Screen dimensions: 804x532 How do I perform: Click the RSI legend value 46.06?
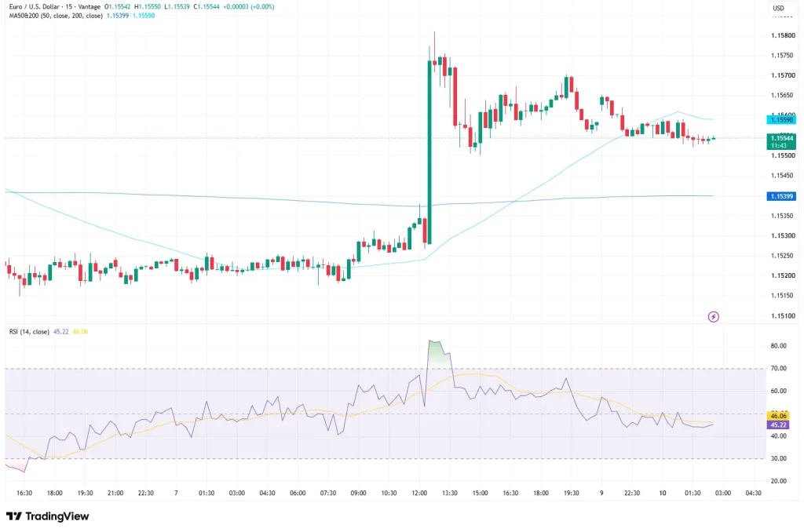tap(81, 332)
